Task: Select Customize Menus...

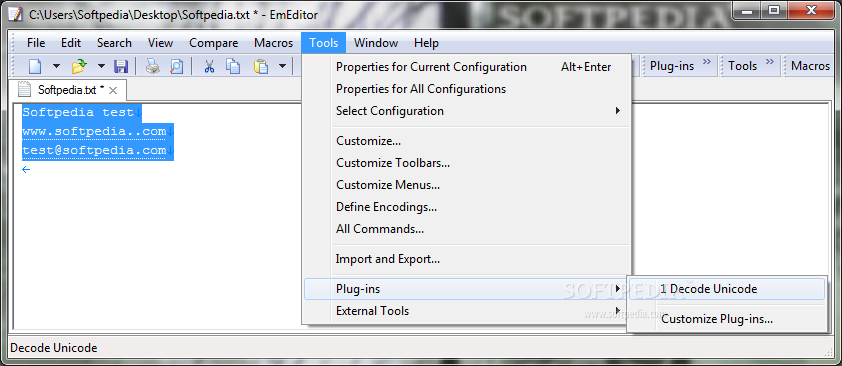Action: click(x=466, y=185)
